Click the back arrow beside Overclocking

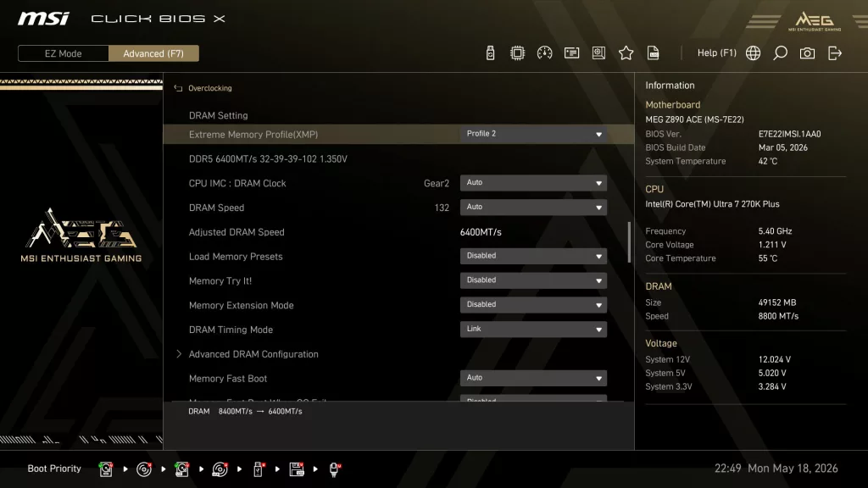pos(178,88)
